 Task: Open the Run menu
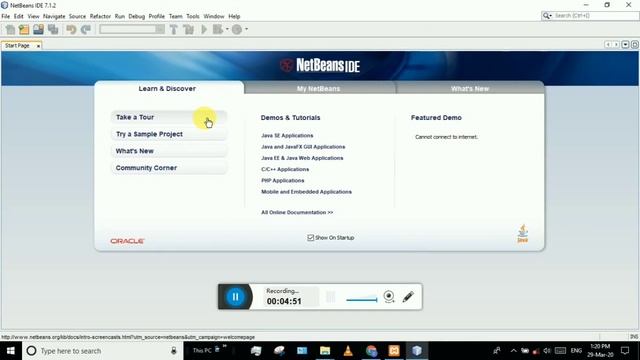click(120, 16)
